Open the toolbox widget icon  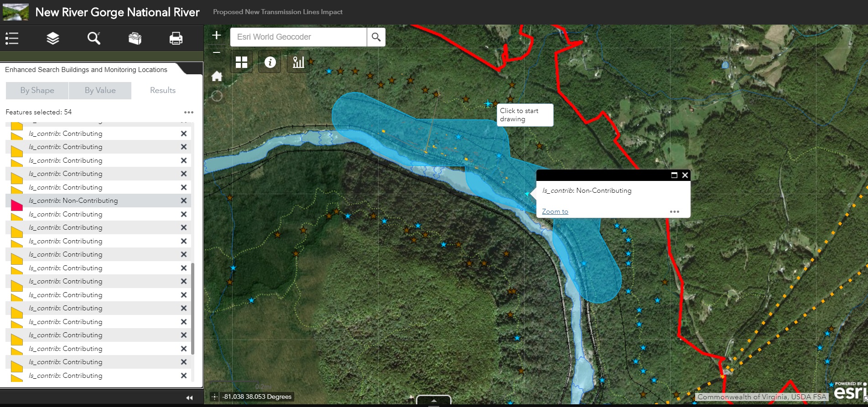[x=135, y=38]
